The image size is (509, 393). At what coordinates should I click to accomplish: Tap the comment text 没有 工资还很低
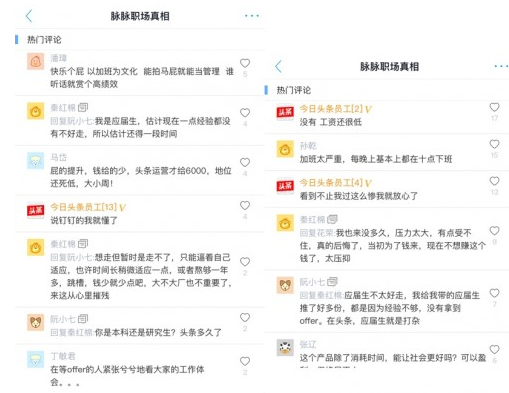[x=330, y=122]
